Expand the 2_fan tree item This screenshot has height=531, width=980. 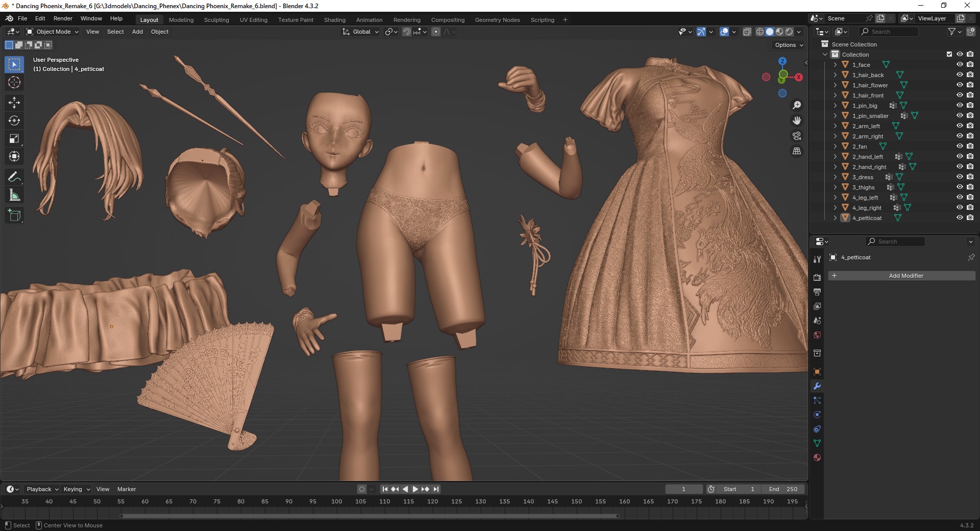(835, 147)
